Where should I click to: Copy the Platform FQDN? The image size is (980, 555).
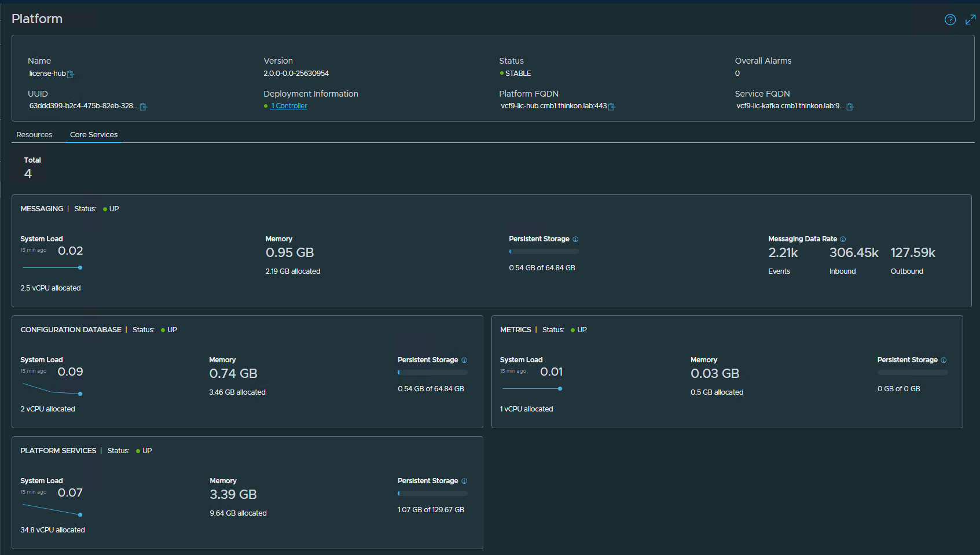[x=612, y=106]
